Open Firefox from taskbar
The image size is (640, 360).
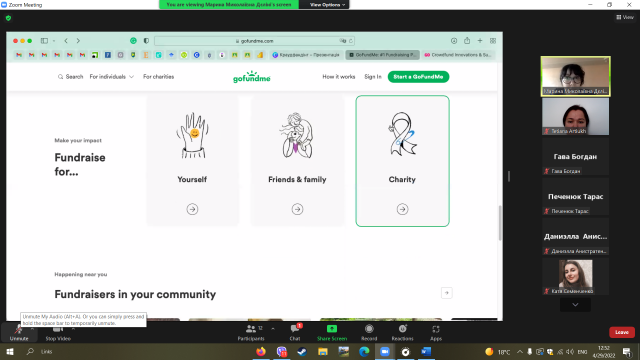point(261,351)
